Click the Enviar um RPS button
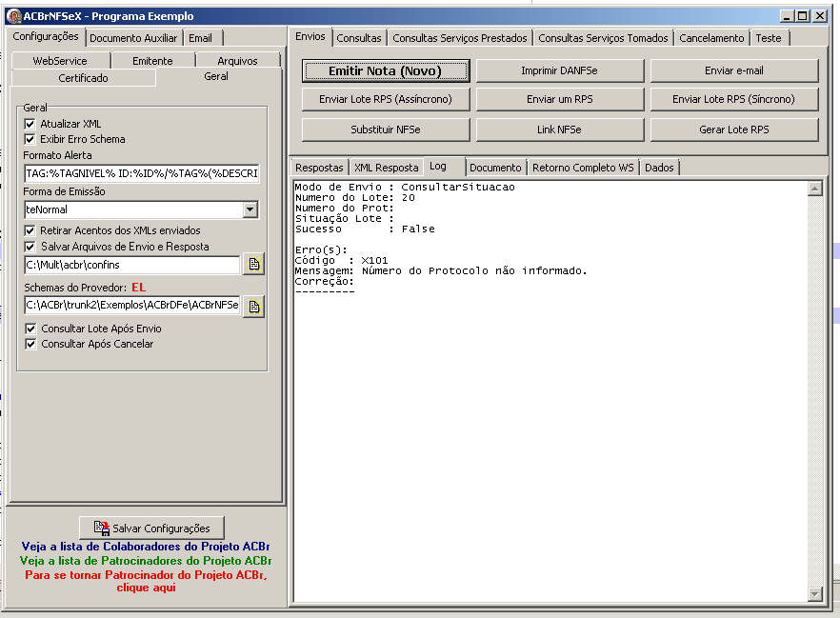The image size is (840, 618). (559, 99)
